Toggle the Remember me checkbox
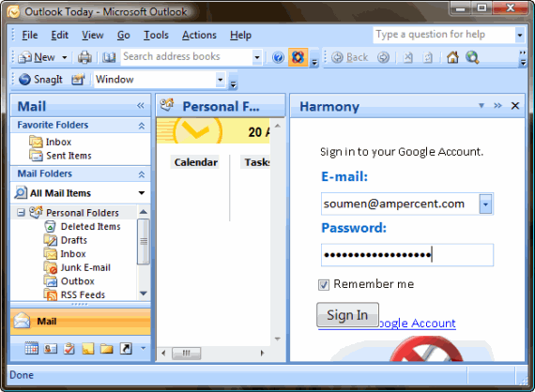Screen dimensions: 535x392 [324, 284]
